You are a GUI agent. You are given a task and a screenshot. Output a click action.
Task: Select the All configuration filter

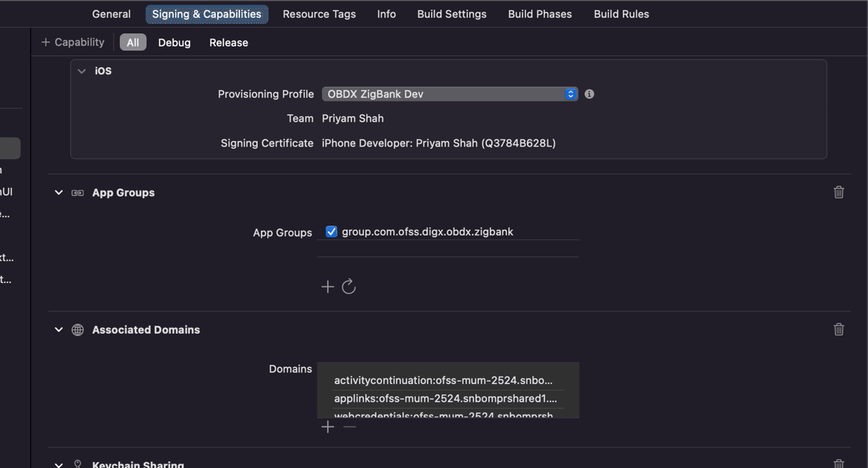[x=133, y=42]
